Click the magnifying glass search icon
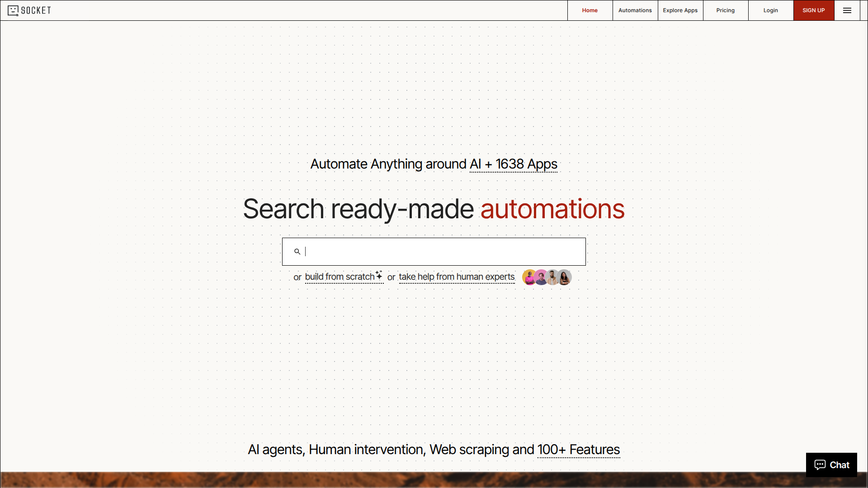Screen dimensions: 868x488 pos(297,252)
